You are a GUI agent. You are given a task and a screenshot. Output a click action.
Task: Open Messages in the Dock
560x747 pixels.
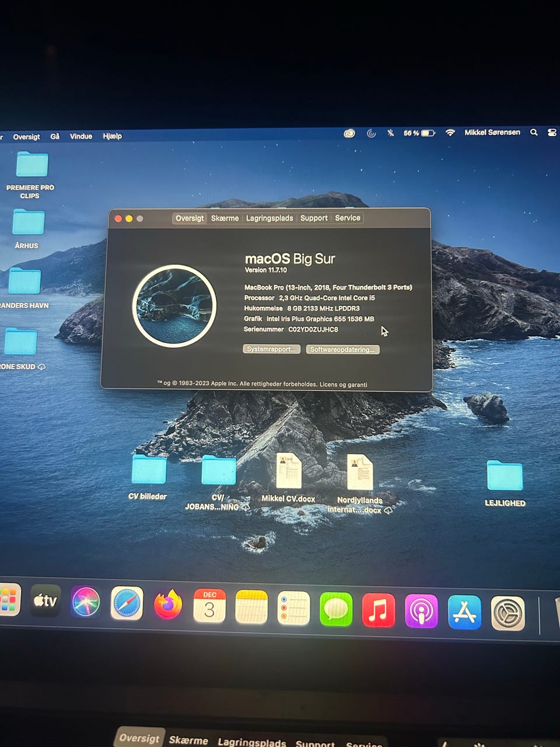point(336,609)
